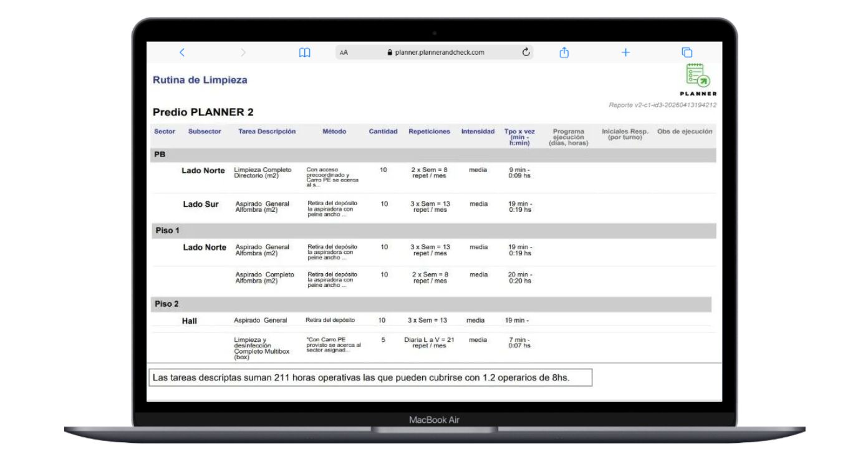The height and width of the screenshot is (469, 868).
Task: Tap the AA reader text-size control
Action: (x=344, y=53)
